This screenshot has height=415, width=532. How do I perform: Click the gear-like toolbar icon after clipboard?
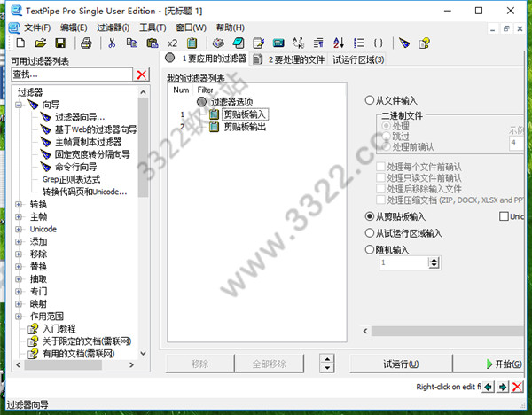[218, 43]
